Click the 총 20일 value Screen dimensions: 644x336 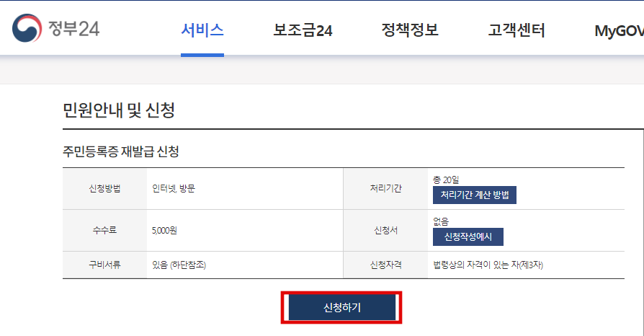pyautogui.click(x=446, y=180)
